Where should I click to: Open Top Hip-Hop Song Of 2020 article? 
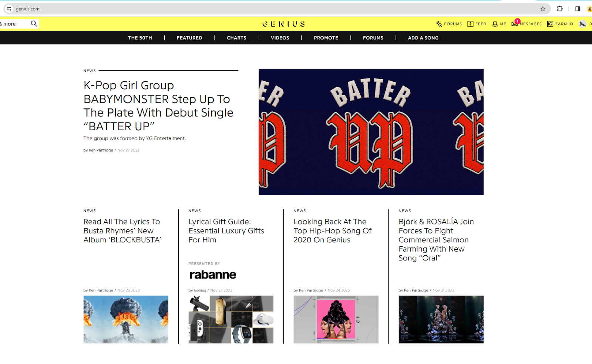coord(332,231)
